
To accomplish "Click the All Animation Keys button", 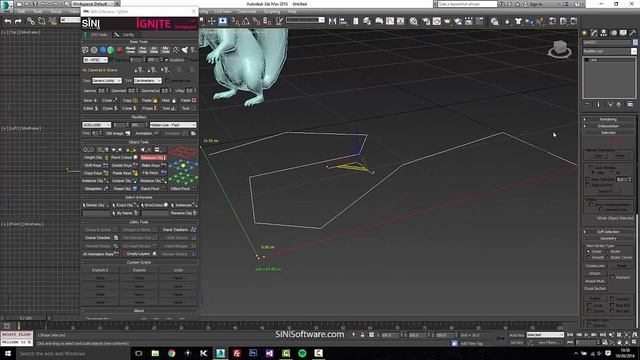I will (x=101, y=254).
